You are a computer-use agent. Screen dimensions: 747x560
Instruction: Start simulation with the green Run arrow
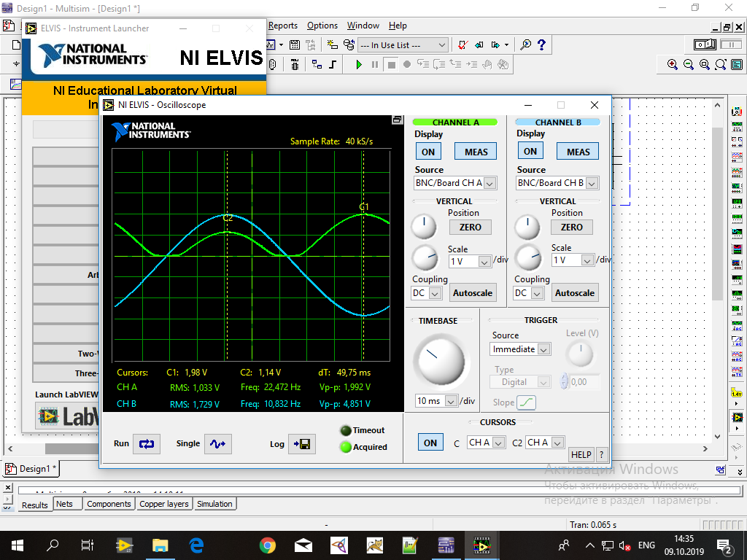tap(359, 65)
